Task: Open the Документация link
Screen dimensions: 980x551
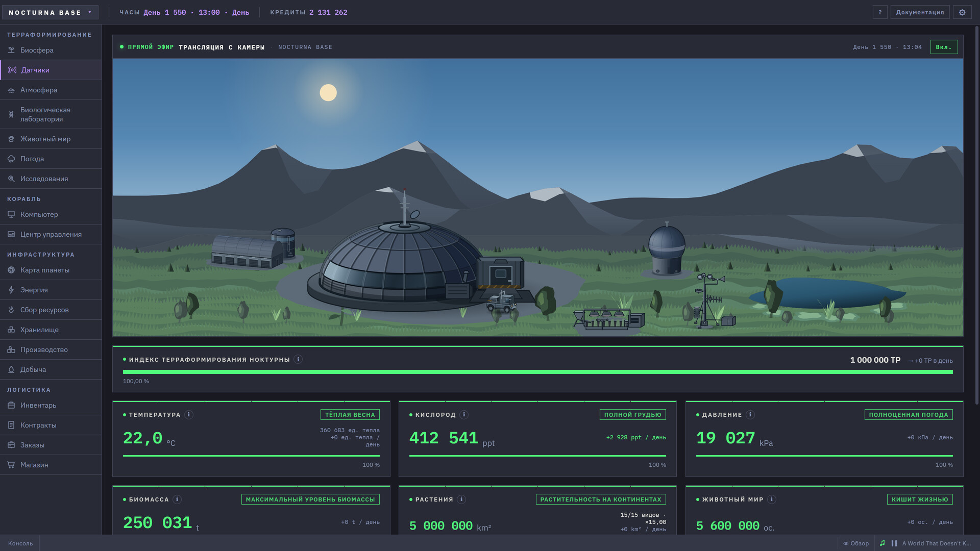Action: coord(920,12)
